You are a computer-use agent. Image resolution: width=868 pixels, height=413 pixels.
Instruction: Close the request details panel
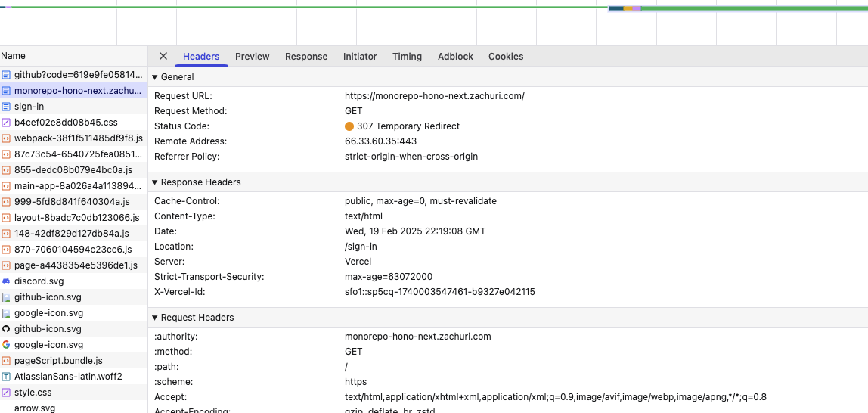point(163,57)
